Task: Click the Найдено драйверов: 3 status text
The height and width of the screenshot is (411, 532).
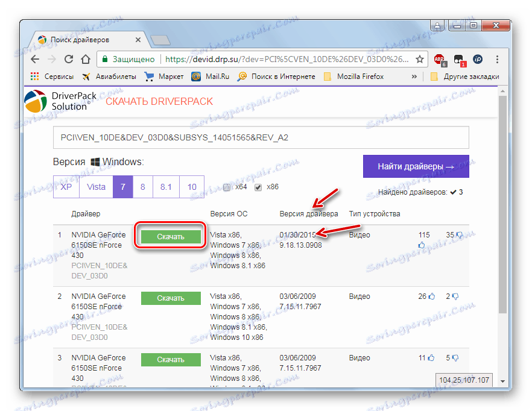Action: coord(420,192)
